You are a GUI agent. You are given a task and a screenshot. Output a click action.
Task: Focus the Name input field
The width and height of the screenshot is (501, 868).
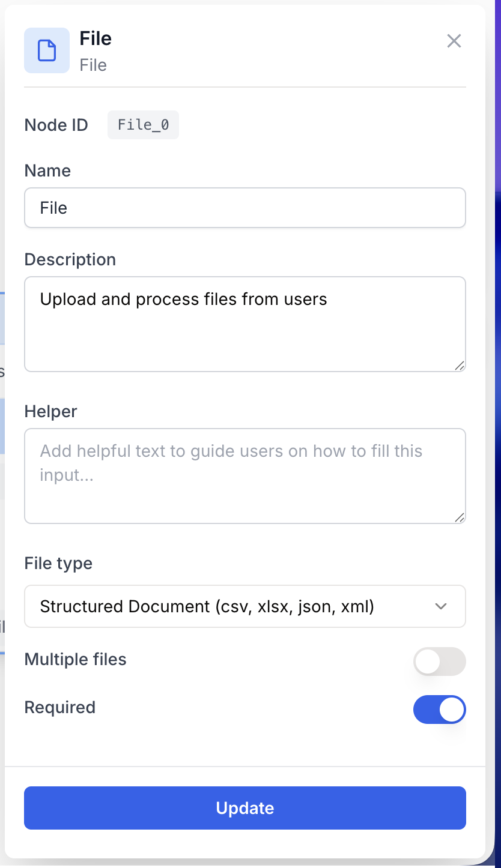pos(245,208)
